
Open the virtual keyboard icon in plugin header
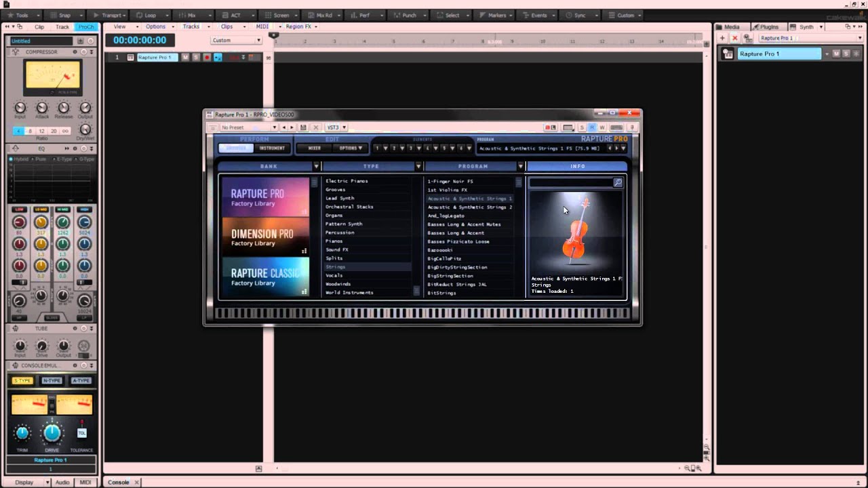pos(616,127)
